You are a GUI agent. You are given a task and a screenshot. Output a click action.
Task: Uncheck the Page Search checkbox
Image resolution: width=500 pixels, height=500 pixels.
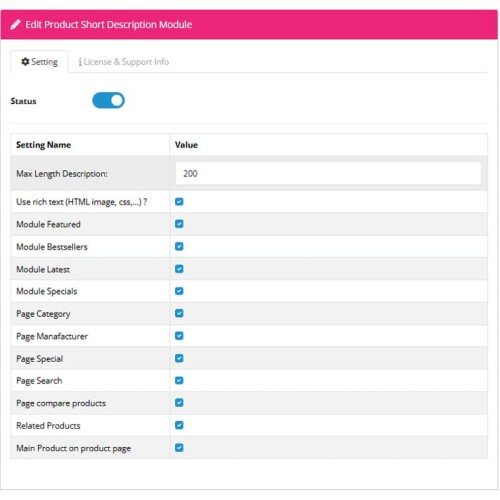[x=179, y=380]
